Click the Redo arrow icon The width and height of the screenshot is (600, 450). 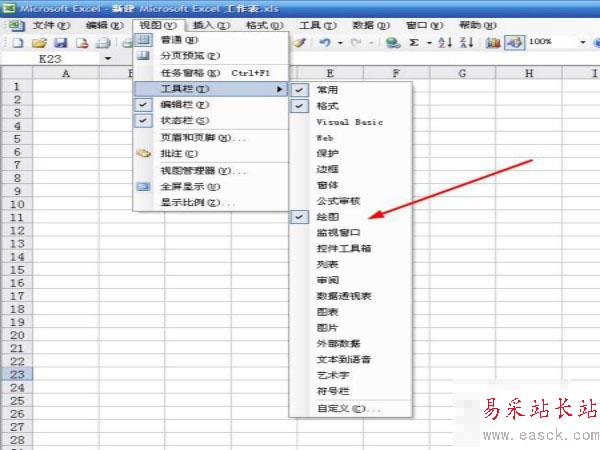(356, 42)
